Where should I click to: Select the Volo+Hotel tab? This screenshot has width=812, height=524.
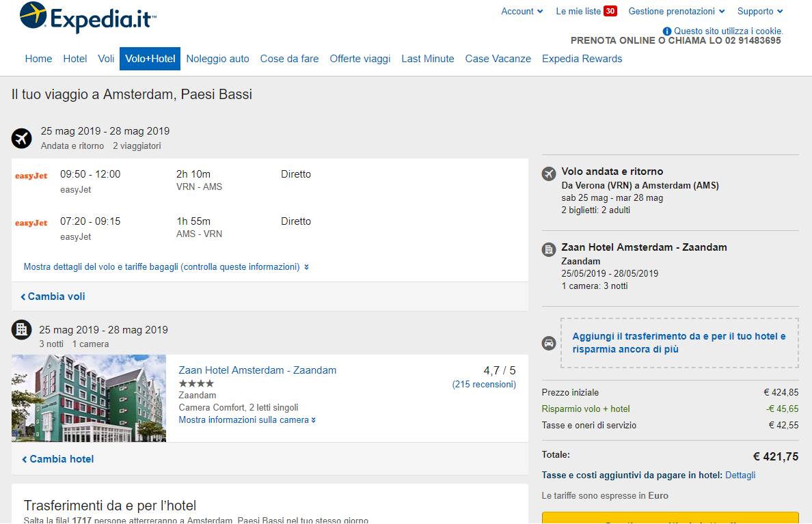150,59
